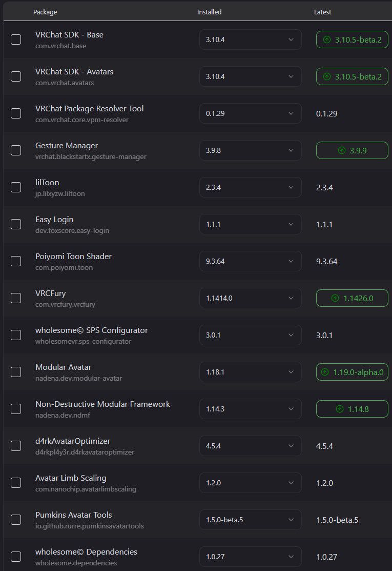Screen dimensions: 392x571
Task: Click the Installed column header
Action: click(209, 12)
